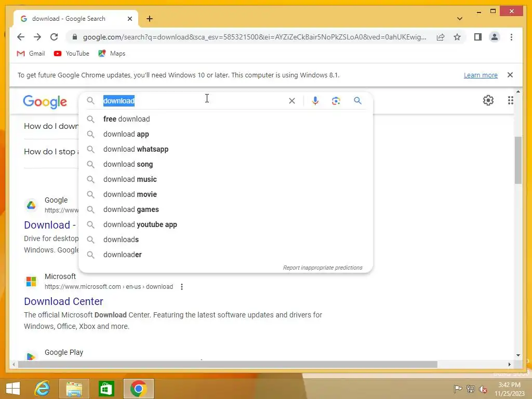Search by image with the Lens icon
This screenshot has height=399, width=532.
(x=336, y=101)
